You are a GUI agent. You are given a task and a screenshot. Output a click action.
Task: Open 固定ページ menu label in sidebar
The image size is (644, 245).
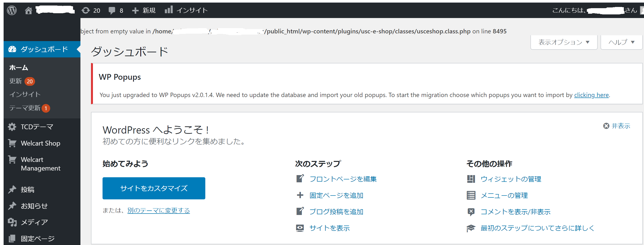coord(37,238)
